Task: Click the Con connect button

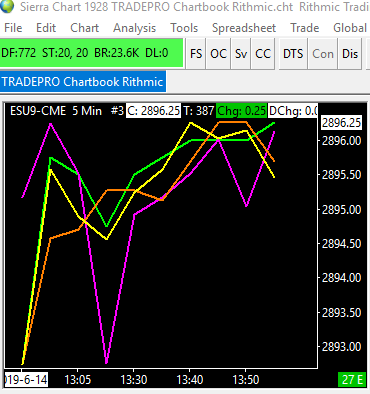Action: tap(323, 54)
